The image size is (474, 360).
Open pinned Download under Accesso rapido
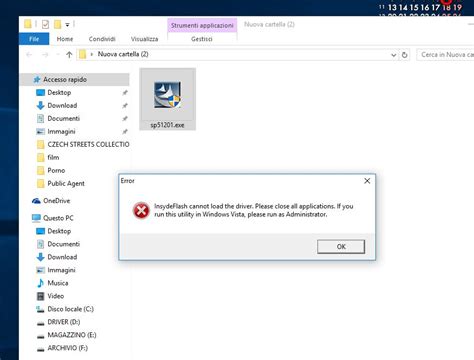coord(62,105)
